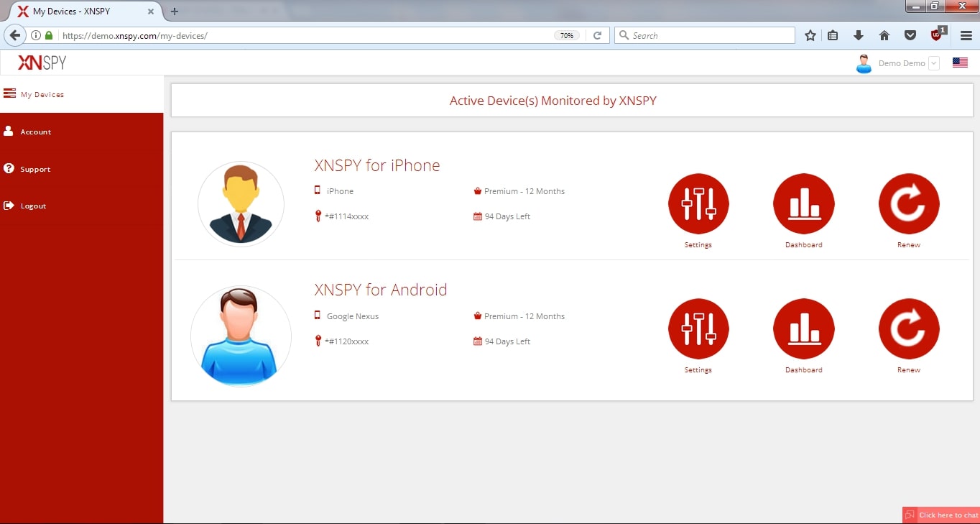The height and width of the screenshot is (524, 980).
Task: Click the Demo Demo user avatar icon
Action: point(864,63)
